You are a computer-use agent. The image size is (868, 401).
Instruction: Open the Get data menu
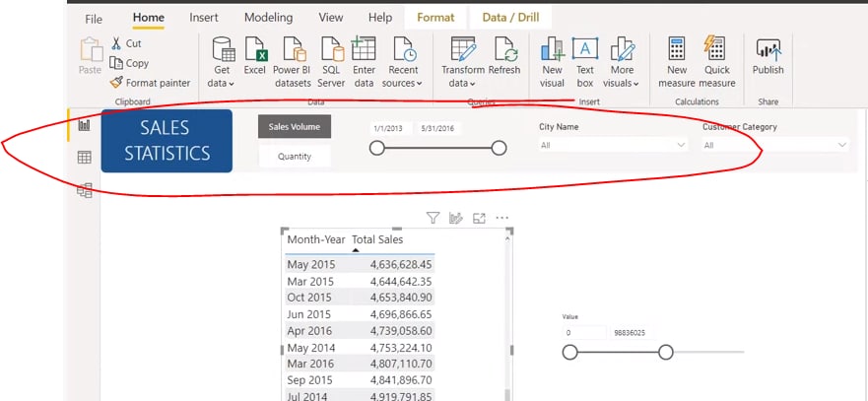coord(223,62)
